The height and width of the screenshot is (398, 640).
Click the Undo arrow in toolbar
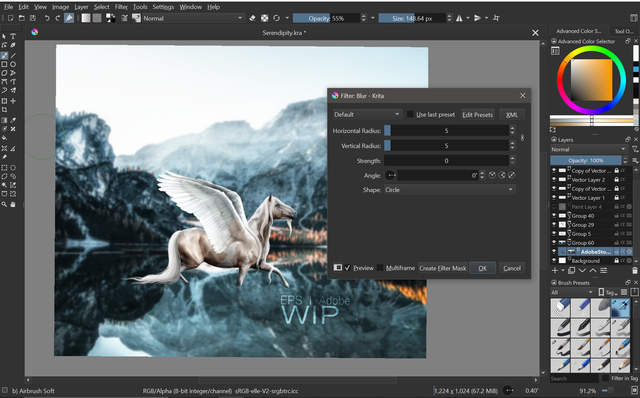(47, 18)
